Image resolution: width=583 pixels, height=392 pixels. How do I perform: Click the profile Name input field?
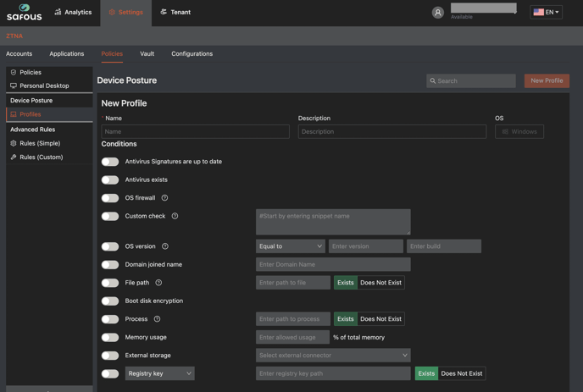(195, 132)
